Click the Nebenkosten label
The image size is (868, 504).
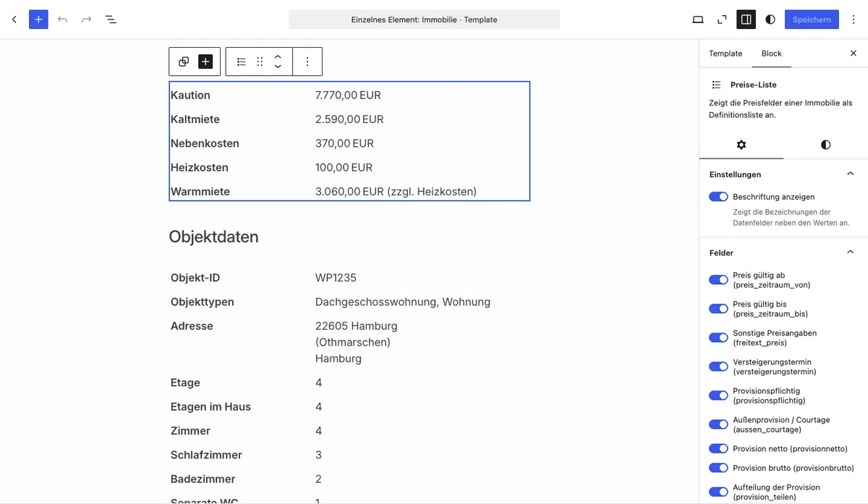coord(205,143)
